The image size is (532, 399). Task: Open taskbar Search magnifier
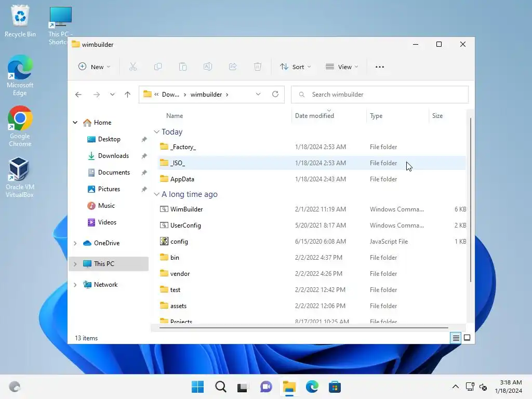tap(221, 387)
